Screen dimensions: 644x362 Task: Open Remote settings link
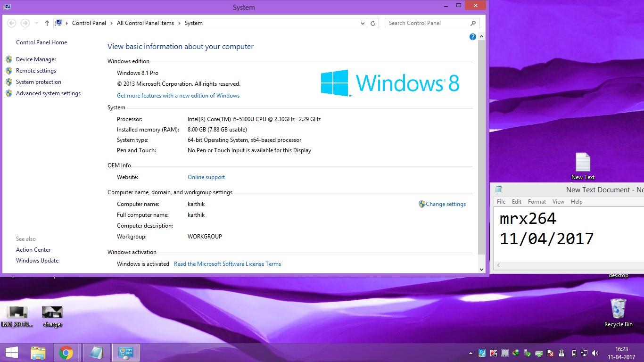[x=36, y=71]
